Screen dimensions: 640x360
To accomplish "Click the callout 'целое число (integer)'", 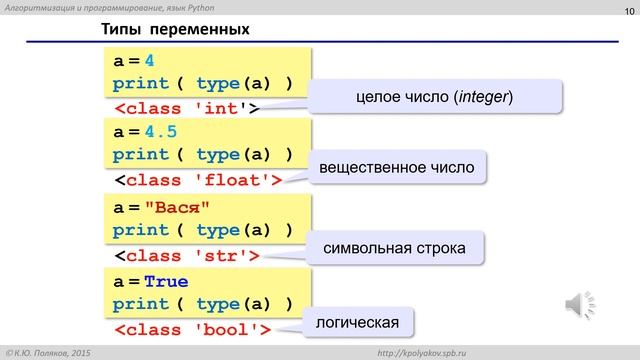I will click(x=435, y=97).
